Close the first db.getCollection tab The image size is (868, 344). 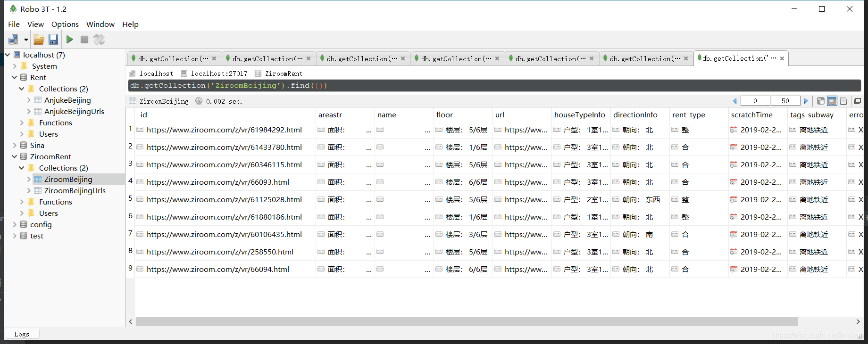point(214,58)
